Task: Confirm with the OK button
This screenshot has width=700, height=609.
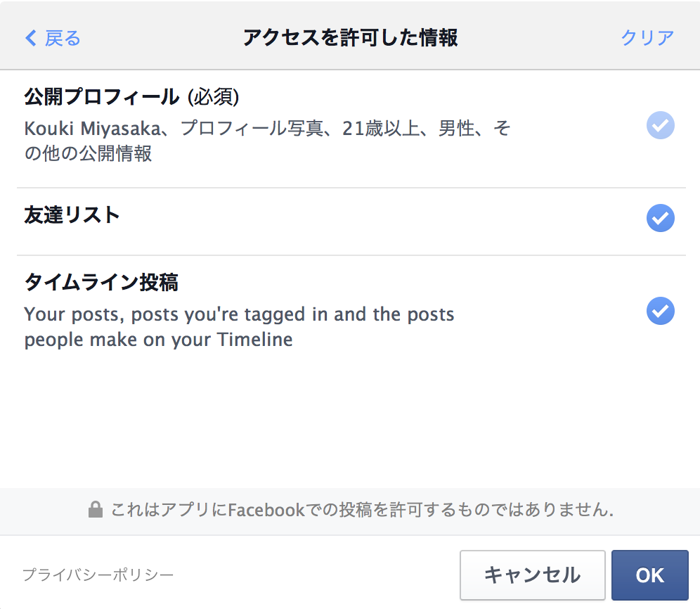Action: tap(650, 575)
